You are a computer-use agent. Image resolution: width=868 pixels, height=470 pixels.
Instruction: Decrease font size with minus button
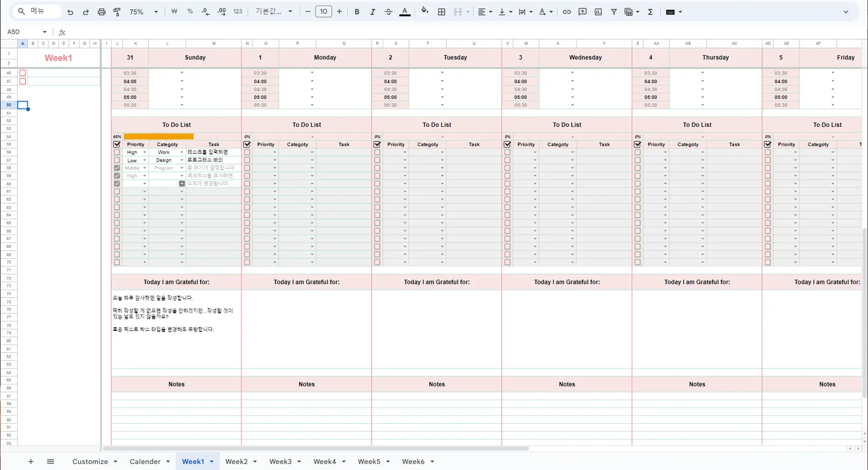(x=308, y=12)
